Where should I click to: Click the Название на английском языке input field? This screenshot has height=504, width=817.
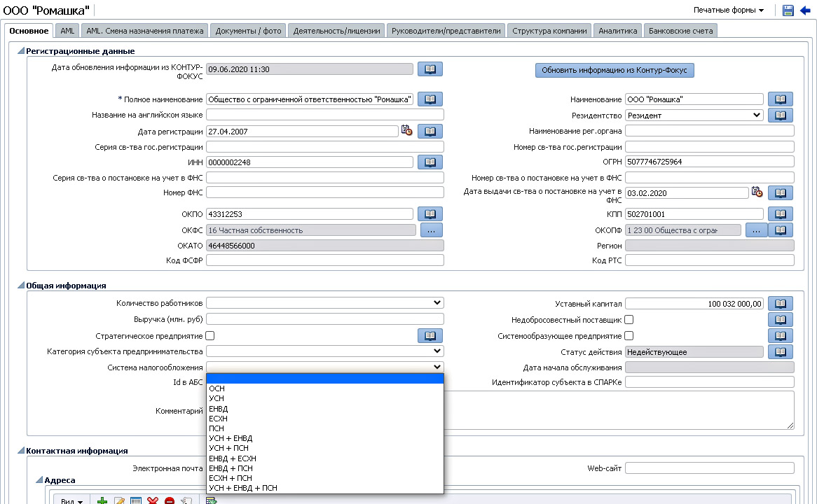(325, 115)
